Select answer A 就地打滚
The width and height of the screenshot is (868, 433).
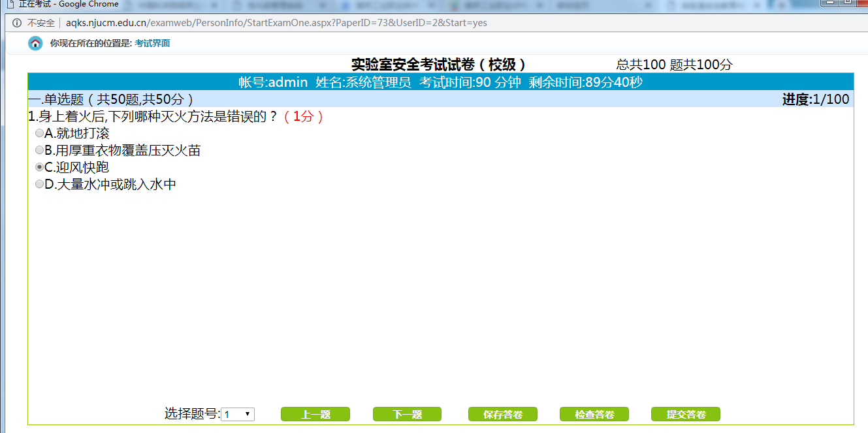tap(39, 133)
